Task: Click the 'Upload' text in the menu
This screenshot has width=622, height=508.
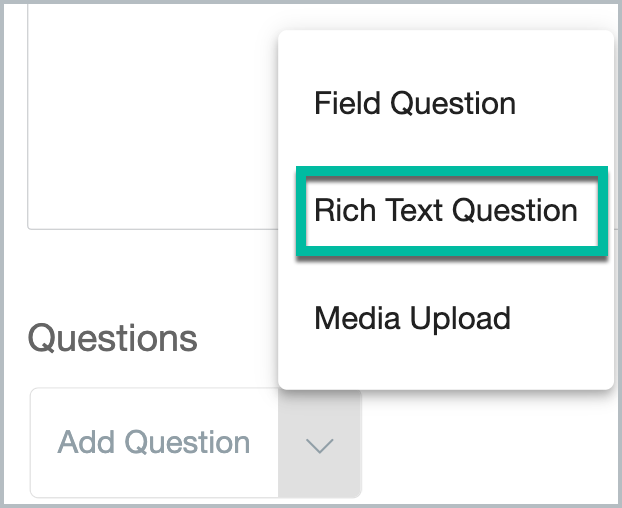Action: pyautogui.click(x=460, y=320)
